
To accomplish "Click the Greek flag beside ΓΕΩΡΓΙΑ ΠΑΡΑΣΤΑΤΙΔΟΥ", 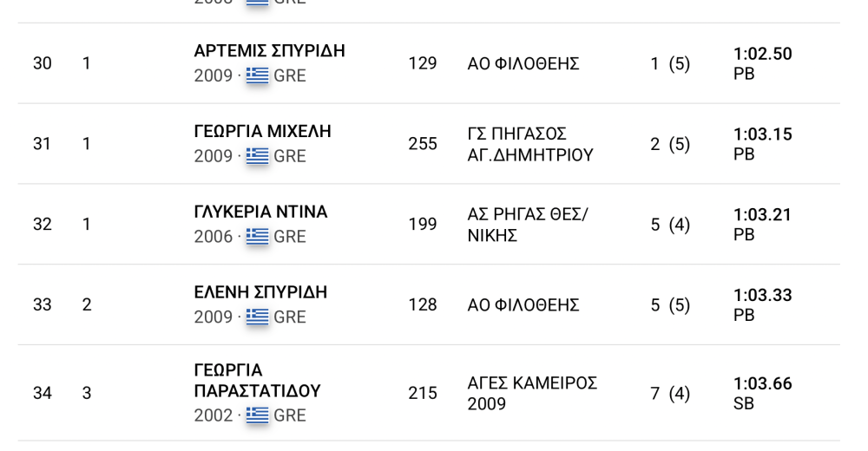I will (257, 415).
